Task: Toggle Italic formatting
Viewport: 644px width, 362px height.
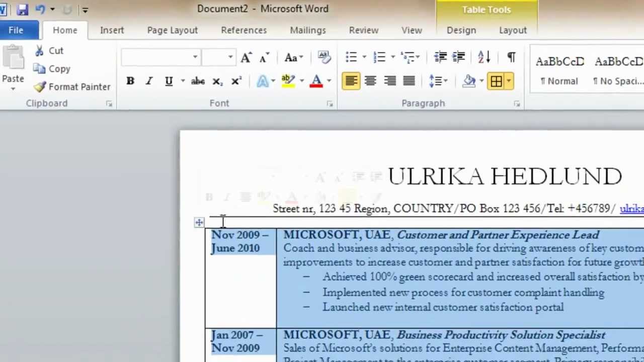Action: 149,81
